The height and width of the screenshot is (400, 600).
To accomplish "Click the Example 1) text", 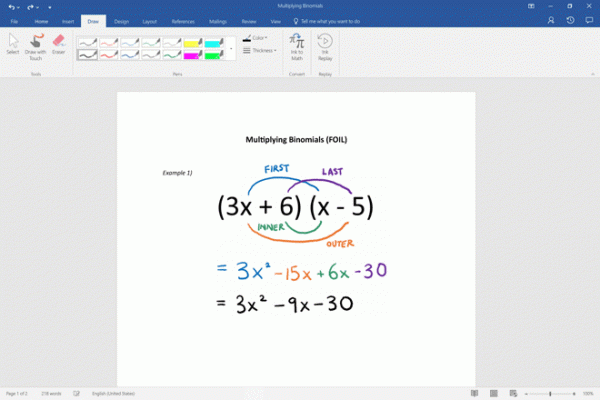I will tap(177, 173).
